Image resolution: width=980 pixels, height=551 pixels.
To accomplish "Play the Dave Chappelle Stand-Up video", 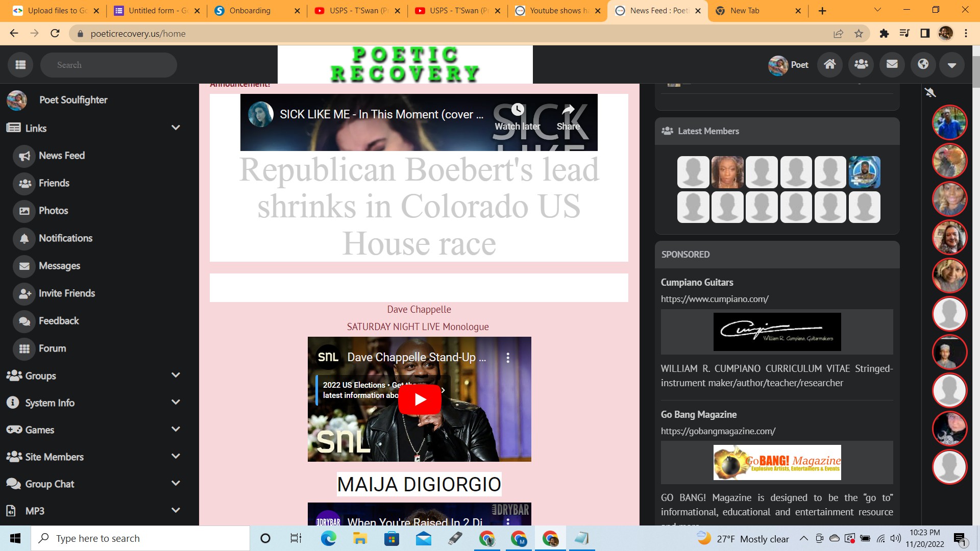I will coord(420,399).
